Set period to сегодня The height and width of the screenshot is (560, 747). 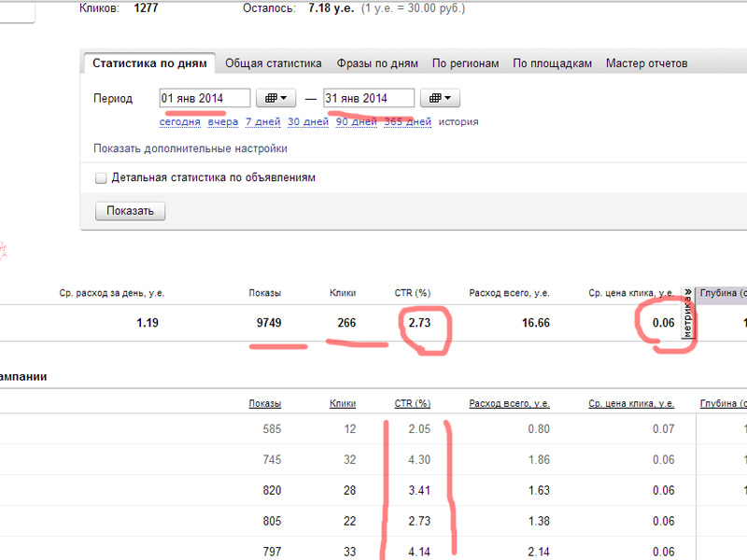point(179,122)
